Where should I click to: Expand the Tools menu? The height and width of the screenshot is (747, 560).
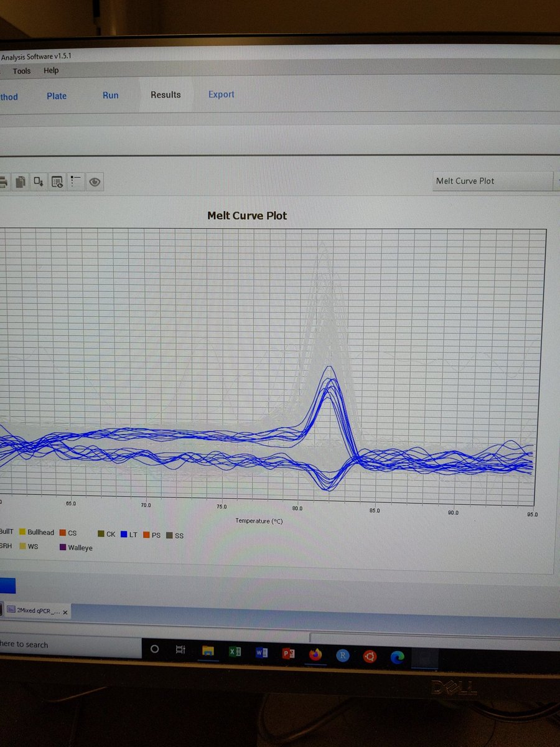22,70
